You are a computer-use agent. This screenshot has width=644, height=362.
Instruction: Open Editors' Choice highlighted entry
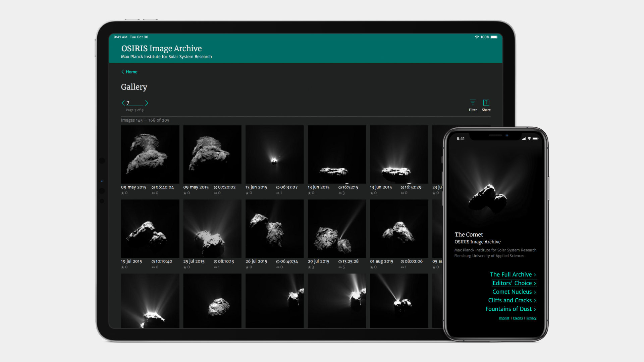tap(514, 283)
